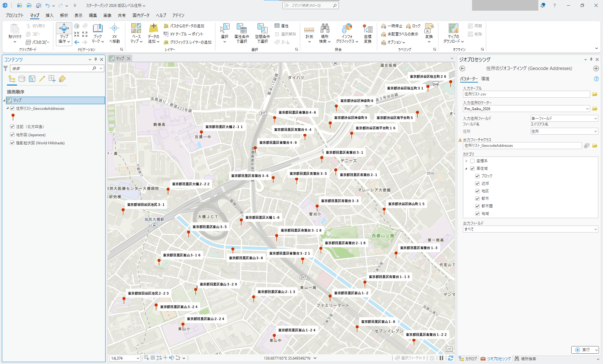603x364 pixels.
Task: Click the XYテーブル → ポイント button
Action: (184, 34)
